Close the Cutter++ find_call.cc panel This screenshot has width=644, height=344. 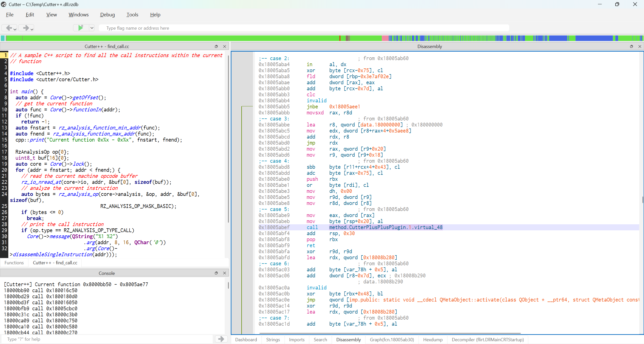click(x=224, y=47)
